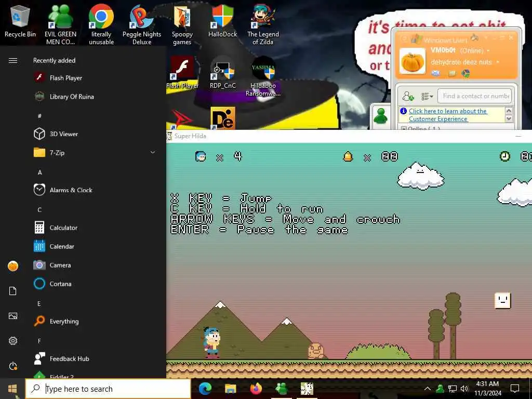Click the 'A' letter header in Start
The image size is (532, 399).
click(39, 172)
